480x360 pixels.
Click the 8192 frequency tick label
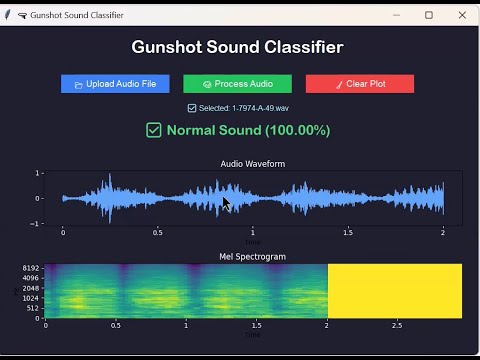click(31, 268)
